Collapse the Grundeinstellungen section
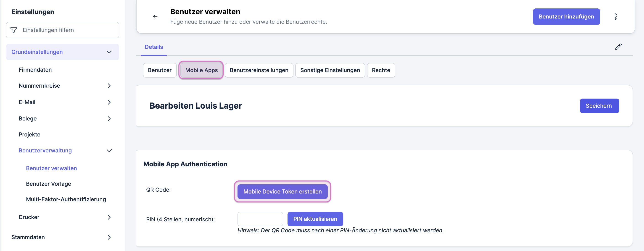644x251 pixels. coord(109,52)
